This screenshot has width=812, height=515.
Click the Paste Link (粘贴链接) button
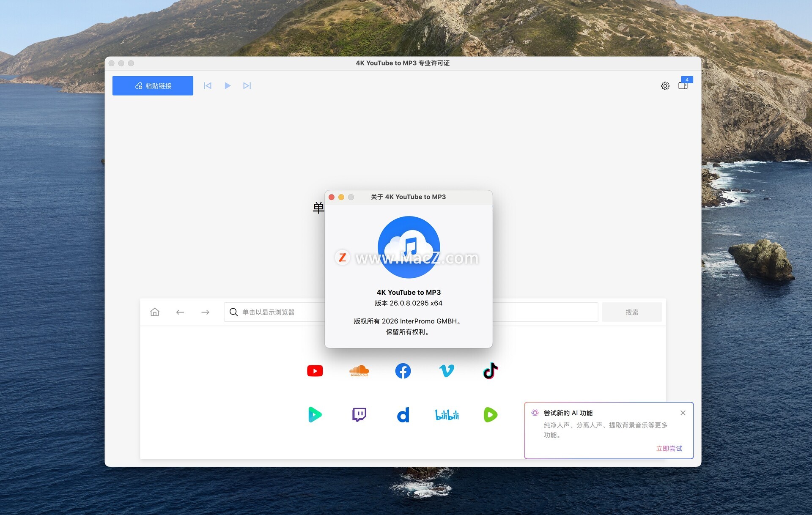(x=153, y=86)
